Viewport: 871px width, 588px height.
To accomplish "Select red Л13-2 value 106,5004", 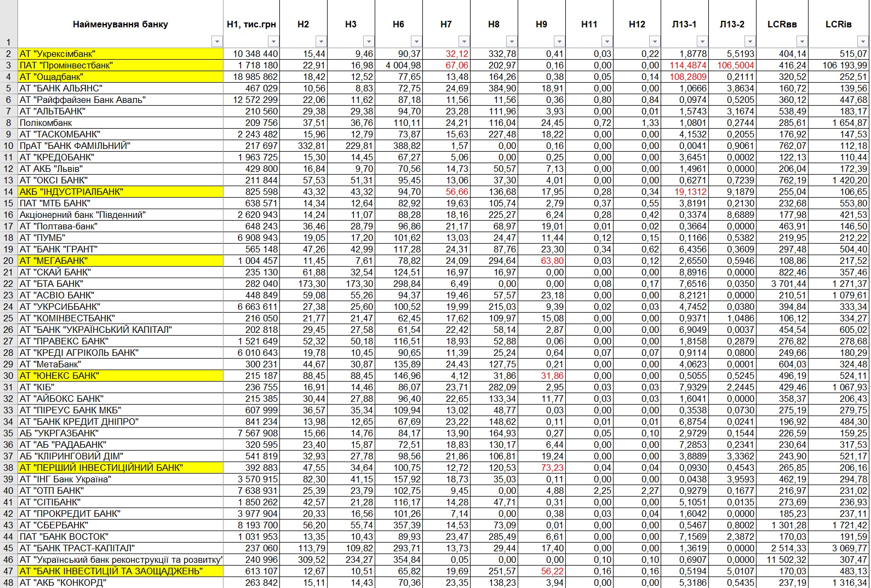I will point(732,65).
